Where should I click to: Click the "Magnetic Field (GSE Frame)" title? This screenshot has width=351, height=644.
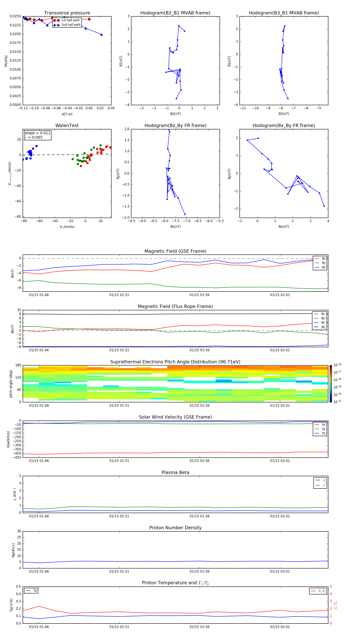175,251
